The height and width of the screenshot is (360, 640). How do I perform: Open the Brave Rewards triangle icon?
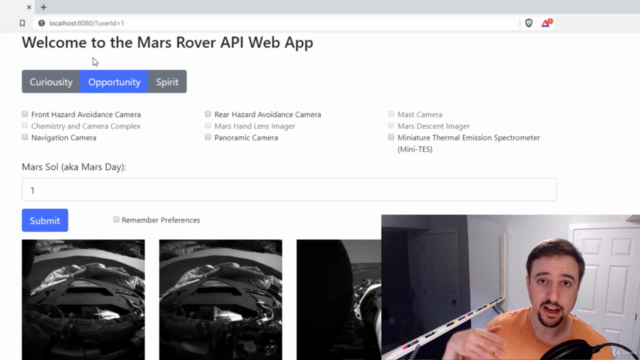click(x=546, y=23)
